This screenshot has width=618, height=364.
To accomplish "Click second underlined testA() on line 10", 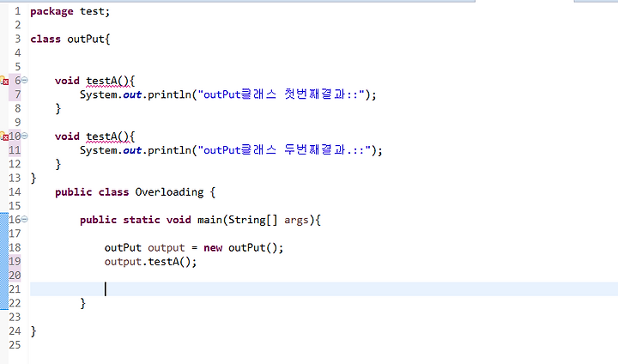I will click(107, 136).
